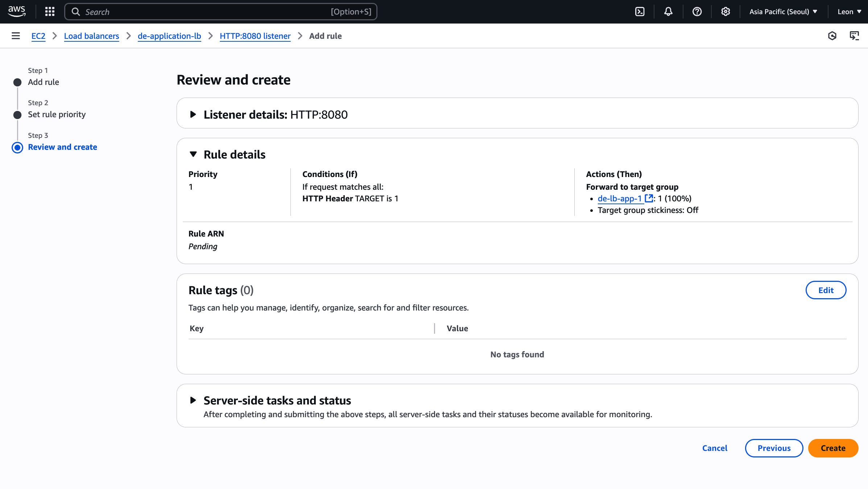
Task: Click the AWS logo home icon
Action: click(17, 11)
